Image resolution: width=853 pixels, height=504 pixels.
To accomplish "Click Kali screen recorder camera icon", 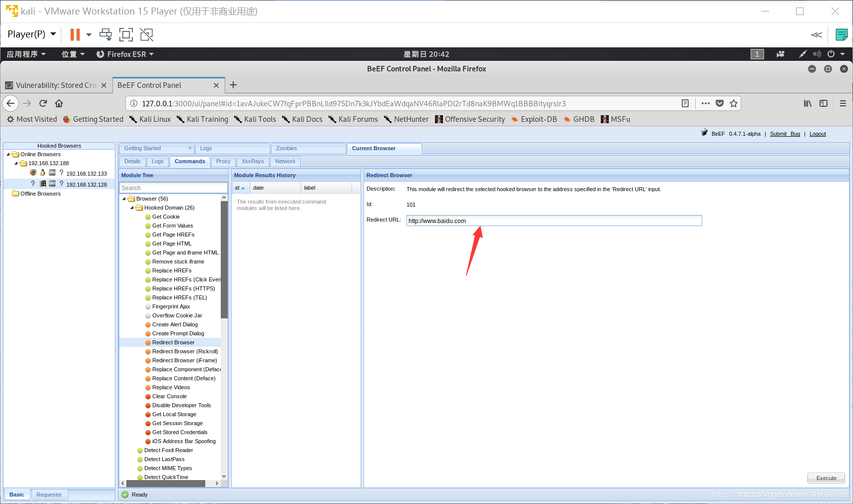I will click(781, 54).
